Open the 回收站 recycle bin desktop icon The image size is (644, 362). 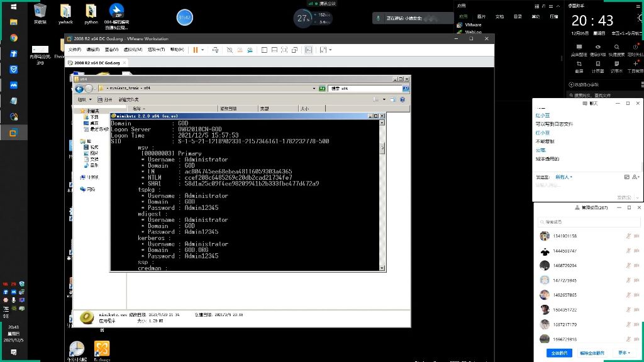click(x=40, y=14)
